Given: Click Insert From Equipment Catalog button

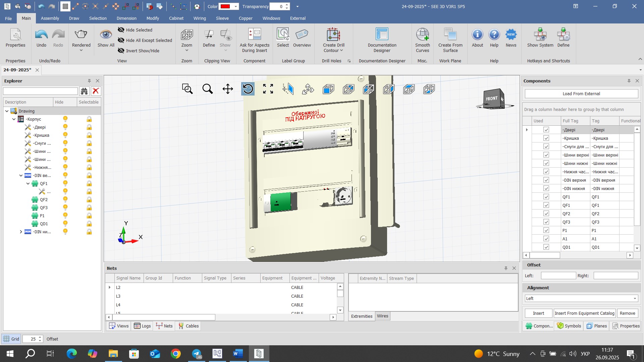Looking at the screenshot, I should [584, 313].
